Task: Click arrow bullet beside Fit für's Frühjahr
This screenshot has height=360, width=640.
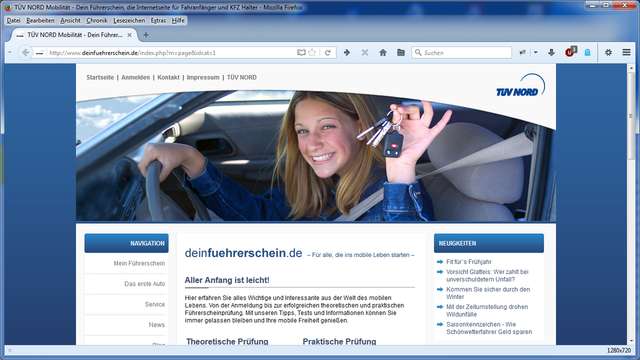Action: pyautogui.click(x=440, y=262)
